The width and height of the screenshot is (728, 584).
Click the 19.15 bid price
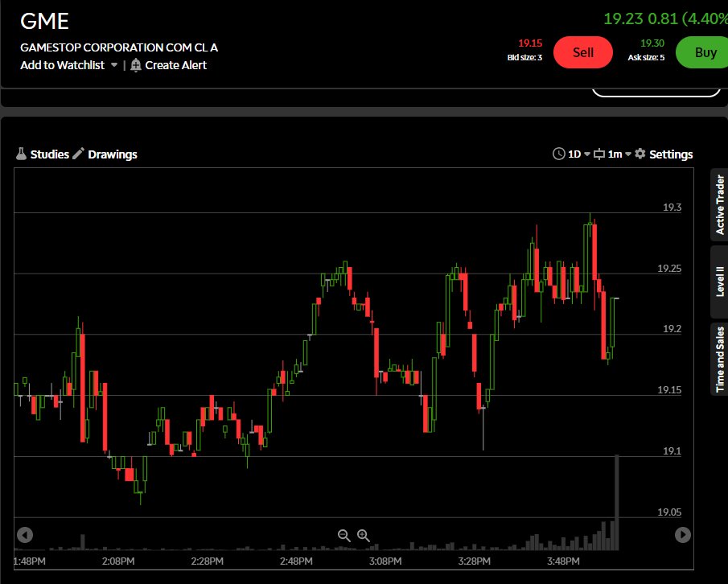click(530, 43)
